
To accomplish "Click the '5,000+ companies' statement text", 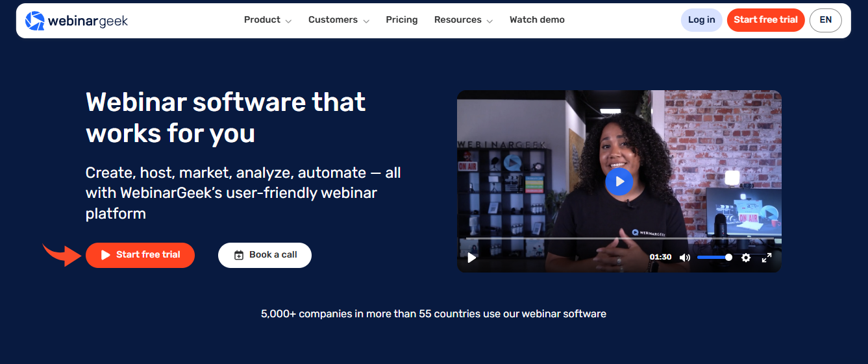I will click(434, 314).
